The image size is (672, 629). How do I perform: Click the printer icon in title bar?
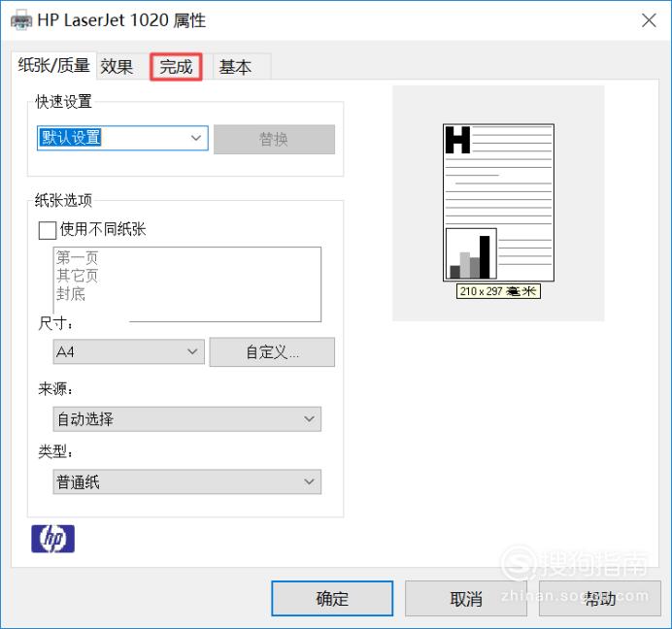tap(21, 20)
